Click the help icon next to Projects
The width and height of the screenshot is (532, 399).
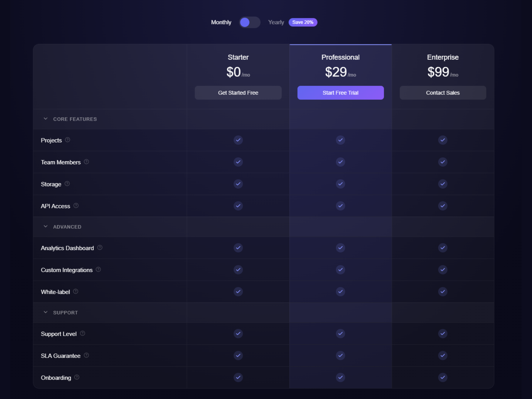tap(67, 140)
